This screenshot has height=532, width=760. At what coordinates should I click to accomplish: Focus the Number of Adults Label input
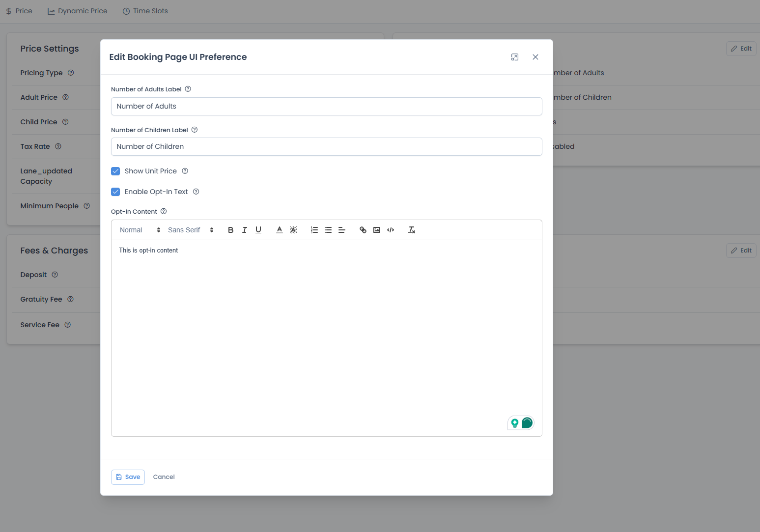327,106
